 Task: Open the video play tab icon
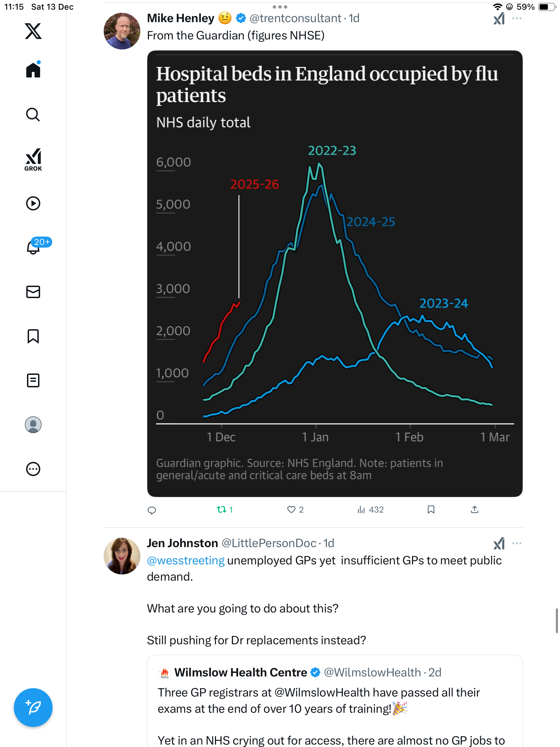(33, 203)
